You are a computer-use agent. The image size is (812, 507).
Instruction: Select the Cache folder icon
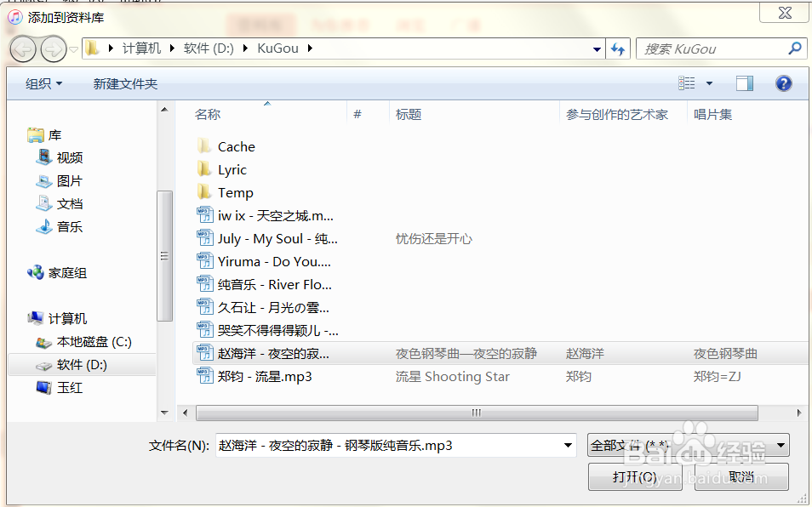[x=204, y=146]
